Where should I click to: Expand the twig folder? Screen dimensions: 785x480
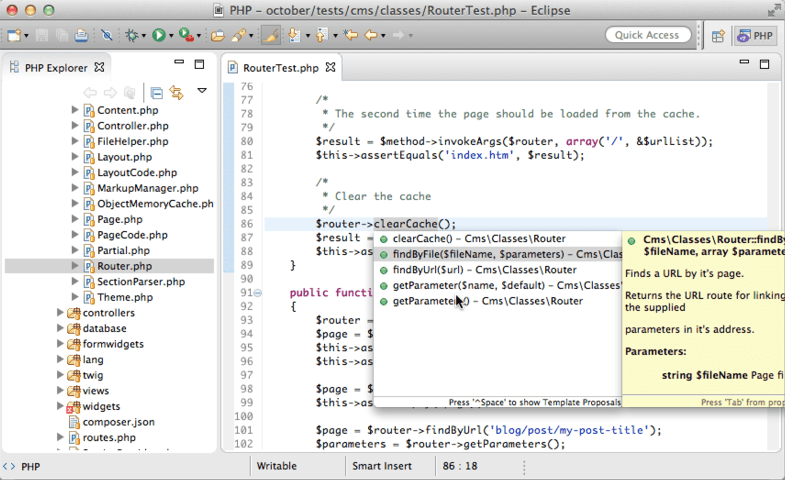(60, 374)
